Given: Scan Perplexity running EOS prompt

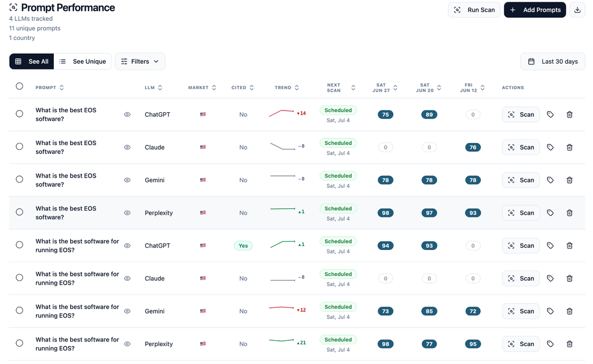Looking at the screenshot, I should [521, 344].
